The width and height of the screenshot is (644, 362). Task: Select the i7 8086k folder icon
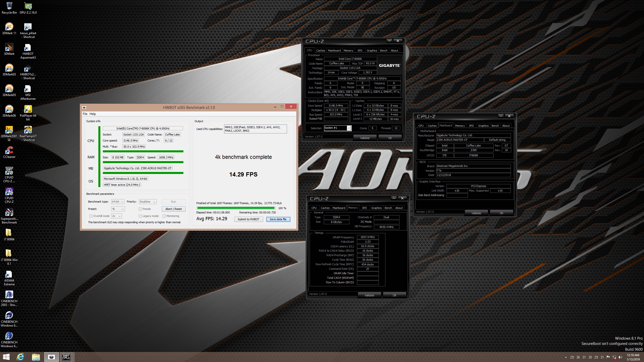pyautogui.click(x=9, y=235)
